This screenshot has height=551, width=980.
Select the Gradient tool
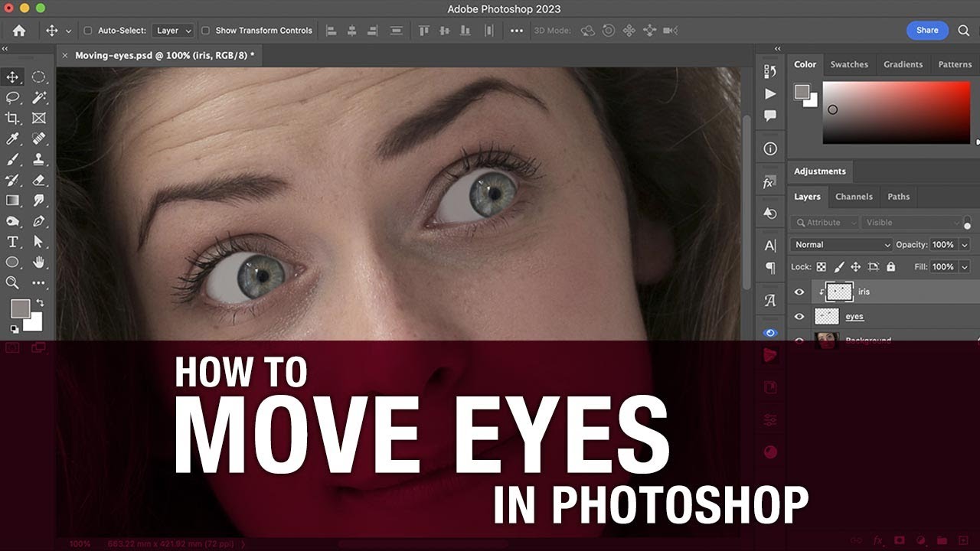pos(13,201)
